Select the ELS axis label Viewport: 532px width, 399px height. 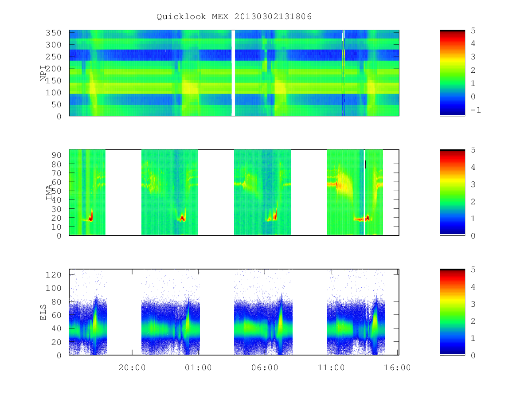coord(43,312)
